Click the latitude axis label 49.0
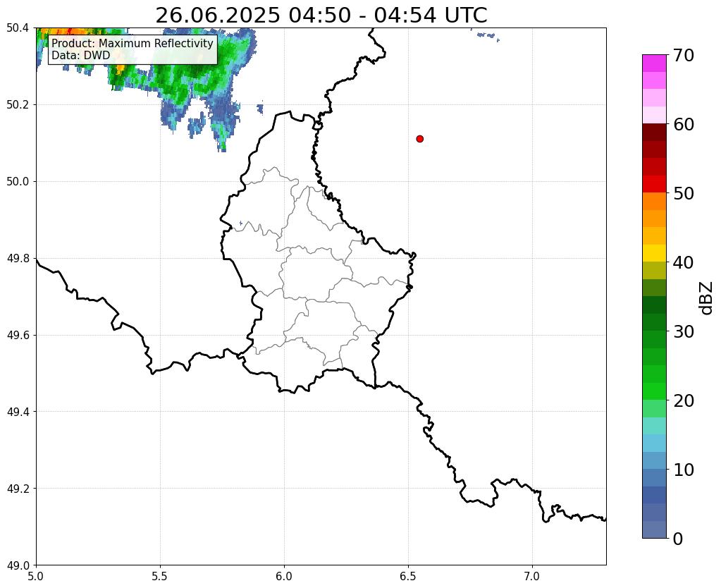Viewport: 721px width, 588px height. [x=18, y=565]
